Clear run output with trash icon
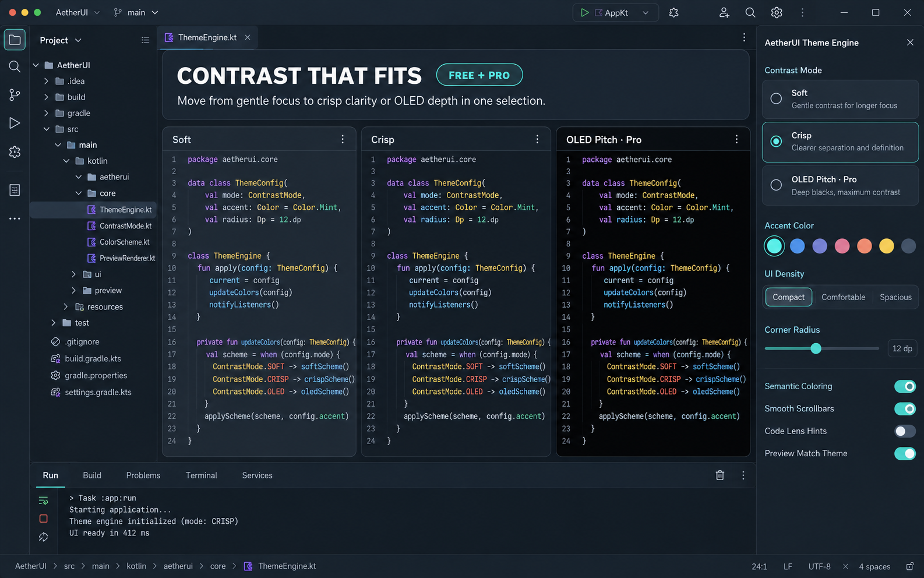Viewport: 924px width, 578px height. tap(720, 475)
